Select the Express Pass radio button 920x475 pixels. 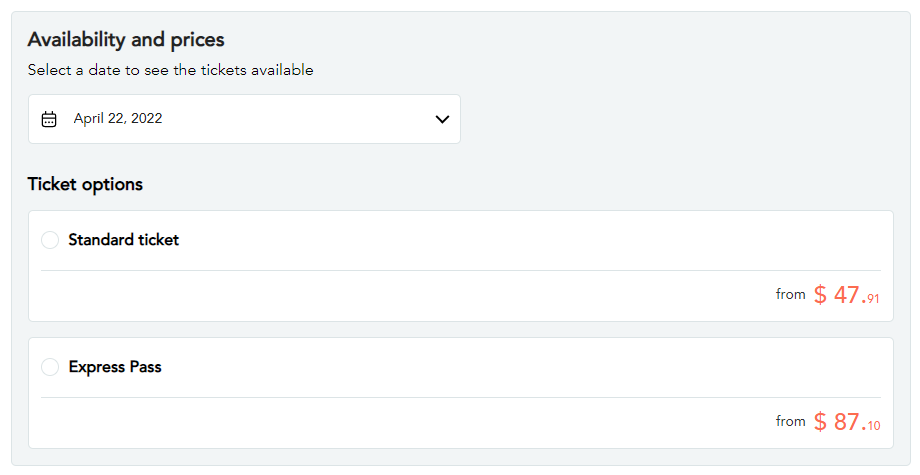coord(50,367)
